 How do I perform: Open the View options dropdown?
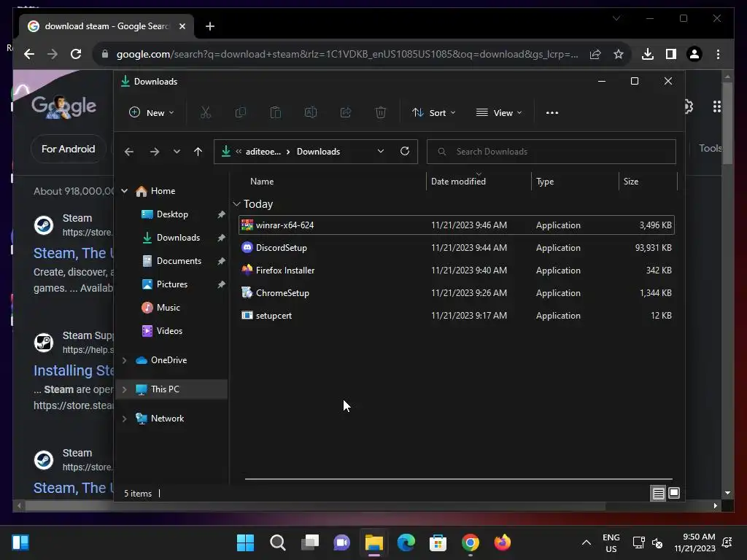pyautogui.click(x=499, y=113)
